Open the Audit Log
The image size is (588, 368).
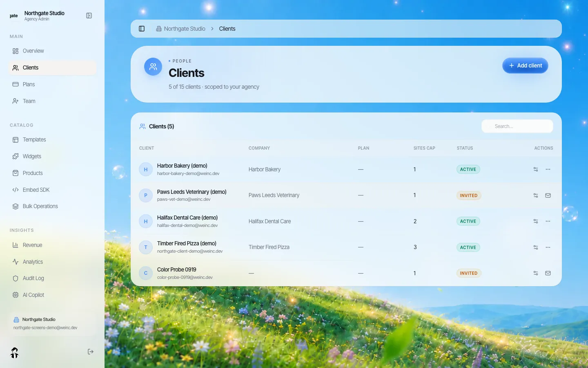[x=52, y=278]
